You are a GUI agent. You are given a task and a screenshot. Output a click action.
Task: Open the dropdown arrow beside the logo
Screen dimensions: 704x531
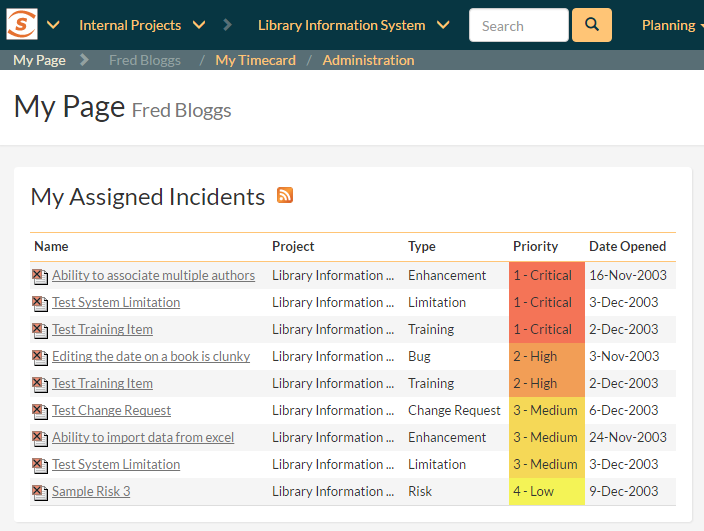point(53,25)
